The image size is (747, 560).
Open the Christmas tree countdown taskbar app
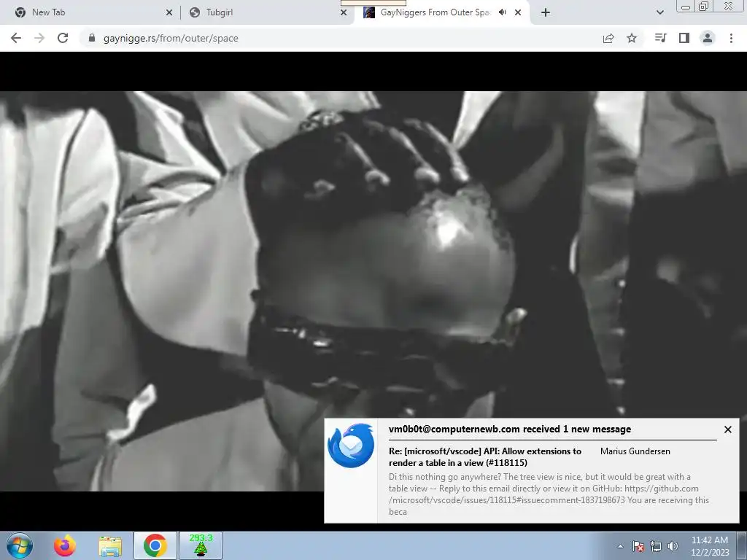(x=201, y=545)
